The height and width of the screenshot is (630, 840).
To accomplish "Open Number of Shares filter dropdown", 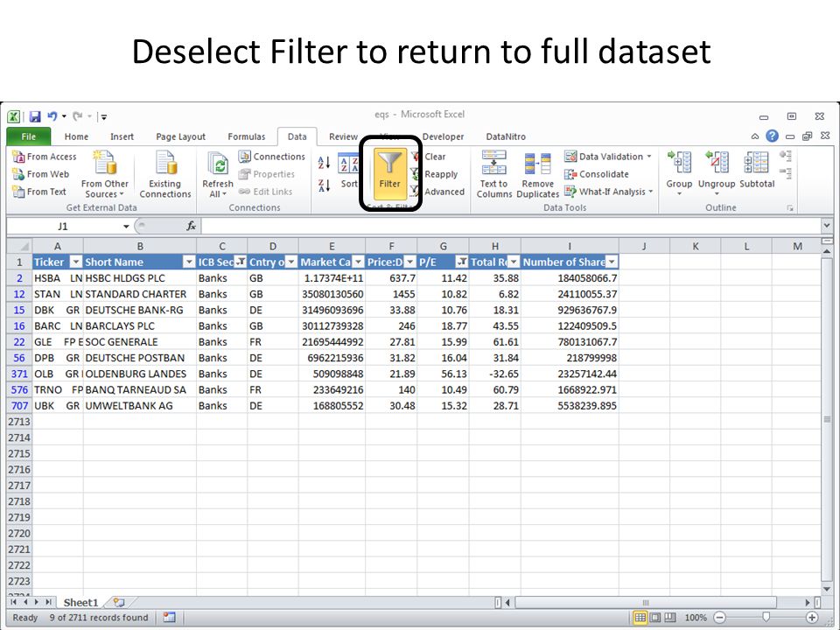I will [612, 262].
